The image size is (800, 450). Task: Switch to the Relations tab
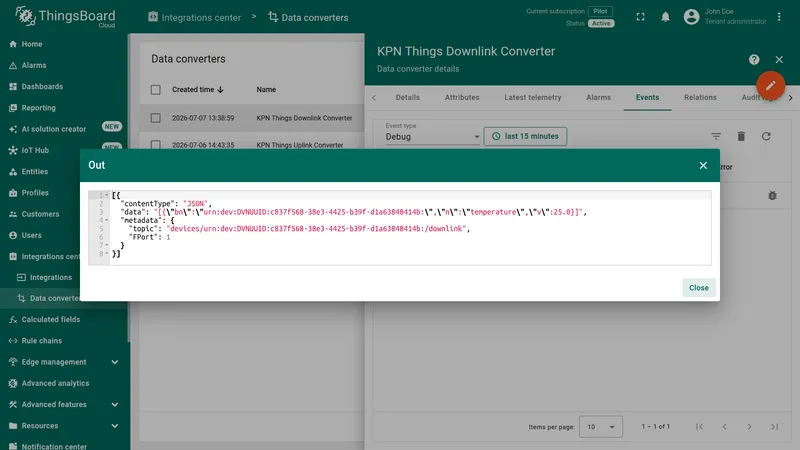(700, 97)
